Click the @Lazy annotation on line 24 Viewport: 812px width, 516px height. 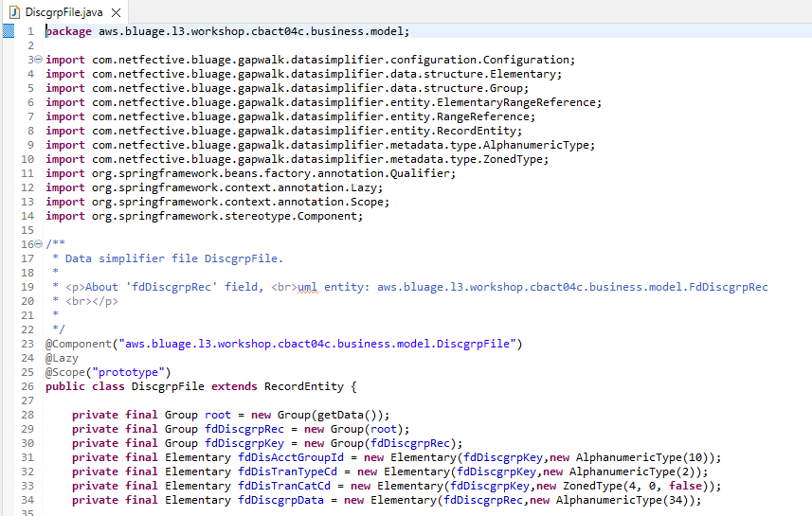[62, 358]
